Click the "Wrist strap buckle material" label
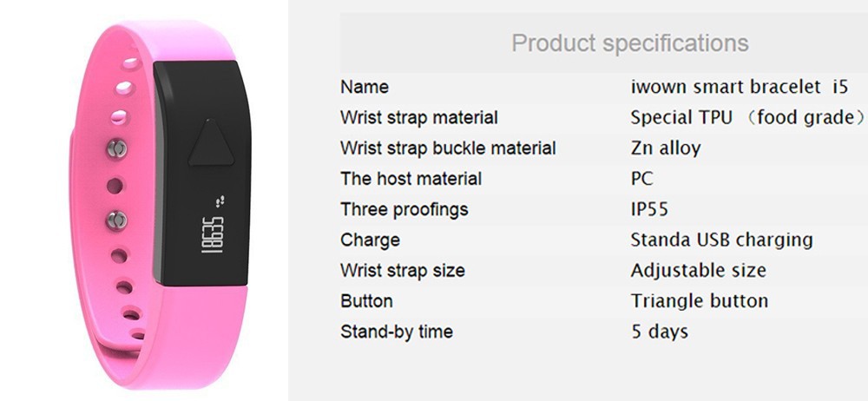The width and height of the screenshot is (868, 401). tap(448, 148)
